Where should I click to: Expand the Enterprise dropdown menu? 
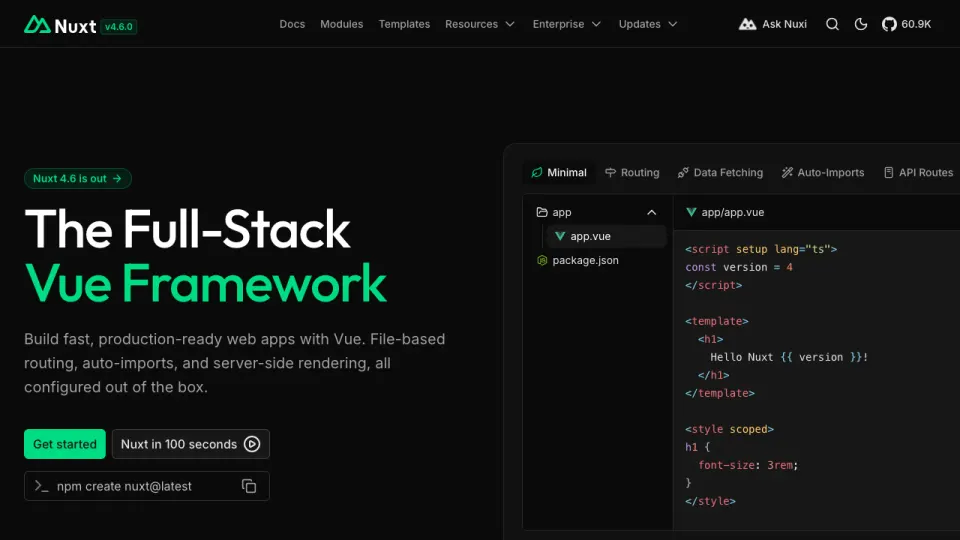[x=567, y=24]
